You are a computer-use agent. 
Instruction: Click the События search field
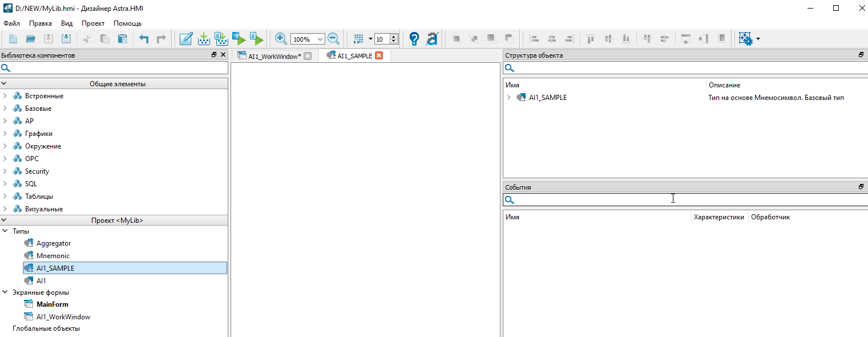pyautogui.click(x=685, y=200)
